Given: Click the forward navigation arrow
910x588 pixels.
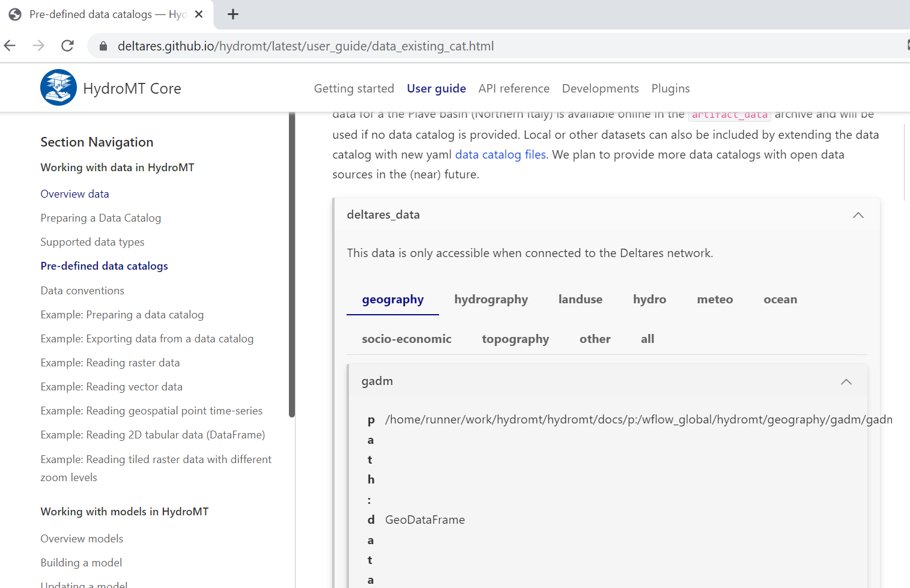Looking at the screenshot, I should pos(38,45).
